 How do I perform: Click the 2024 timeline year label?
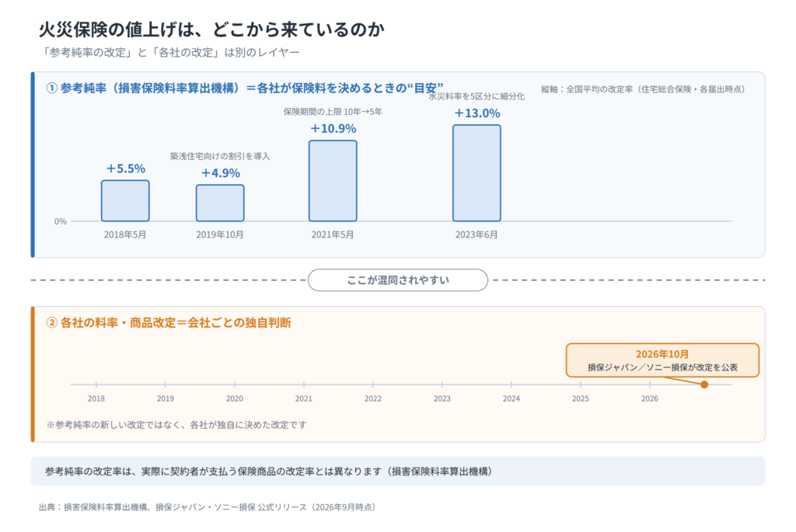point(511,398)
